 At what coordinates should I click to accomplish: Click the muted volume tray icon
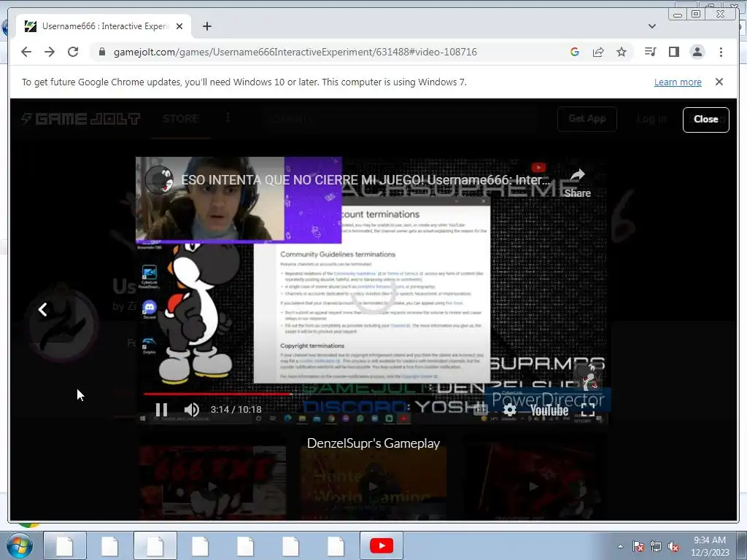(x=673, y=546)
